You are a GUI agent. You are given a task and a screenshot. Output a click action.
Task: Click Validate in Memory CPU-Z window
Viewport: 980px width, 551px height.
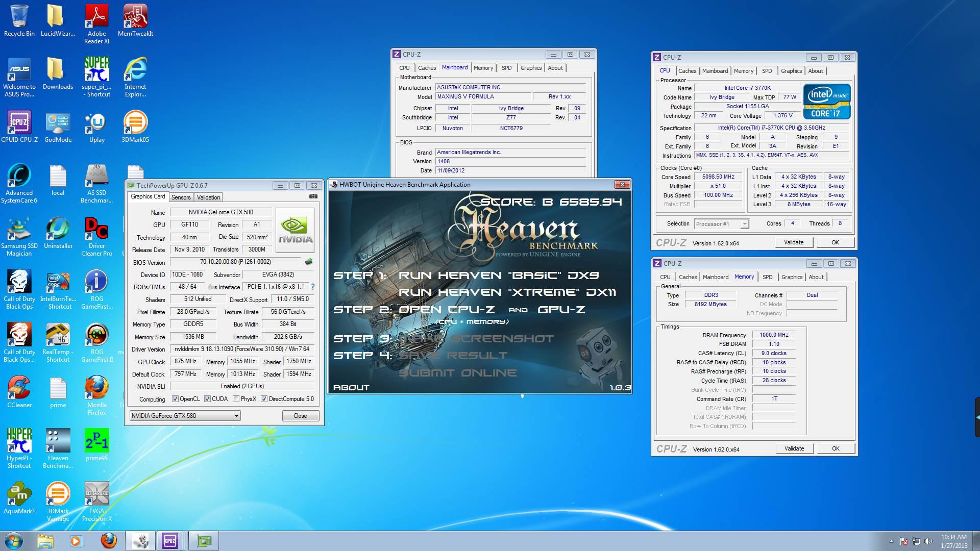coord(794,448)
